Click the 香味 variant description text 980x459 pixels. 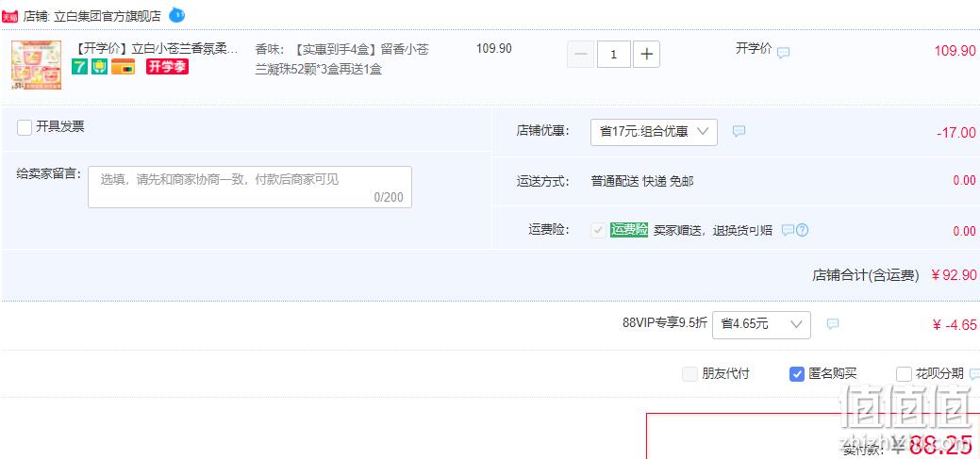341,59
